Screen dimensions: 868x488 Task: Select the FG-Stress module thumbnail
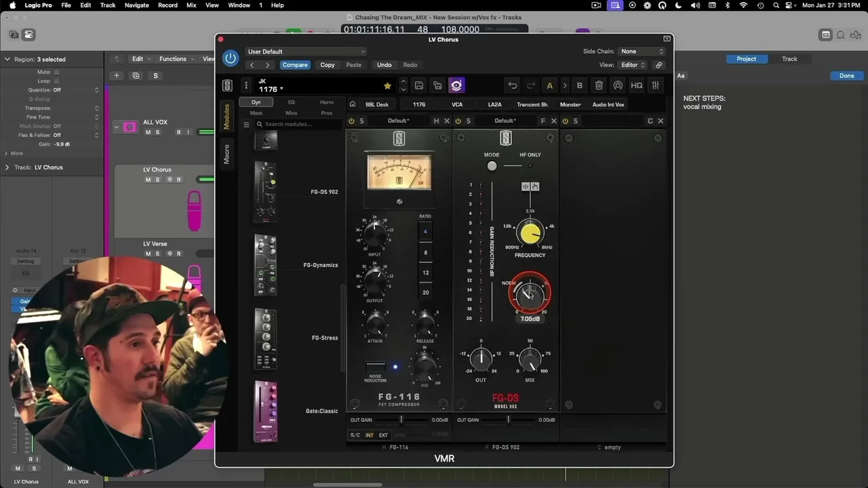click(265, 338)
